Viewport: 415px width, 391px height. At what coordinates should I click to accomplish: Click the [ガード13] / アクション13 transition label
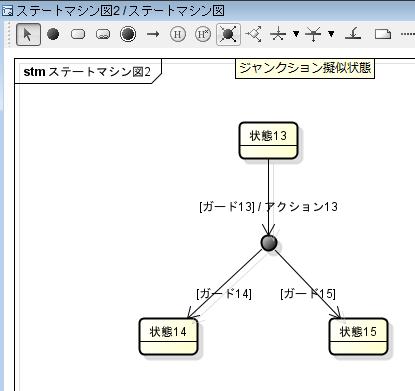(x=268, y=207)
